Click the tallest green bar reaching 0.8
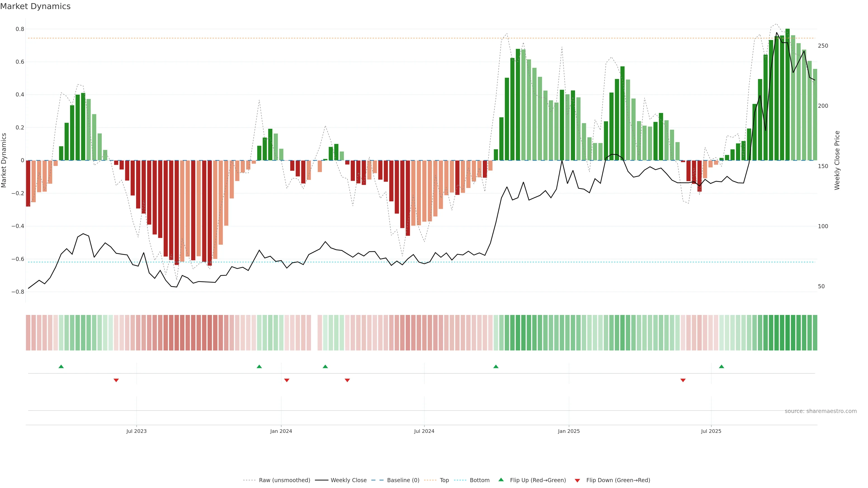 tap(788, 94)
